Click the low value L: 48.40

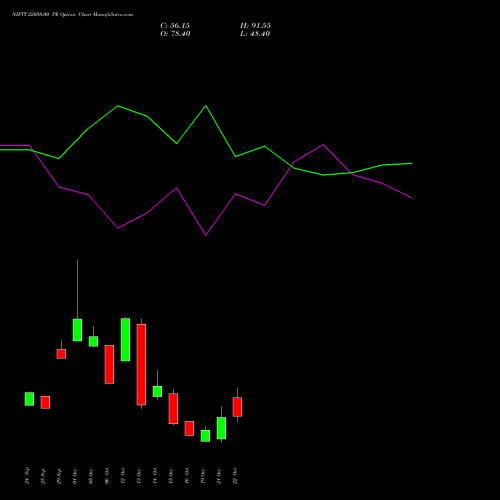pos(255,34)
